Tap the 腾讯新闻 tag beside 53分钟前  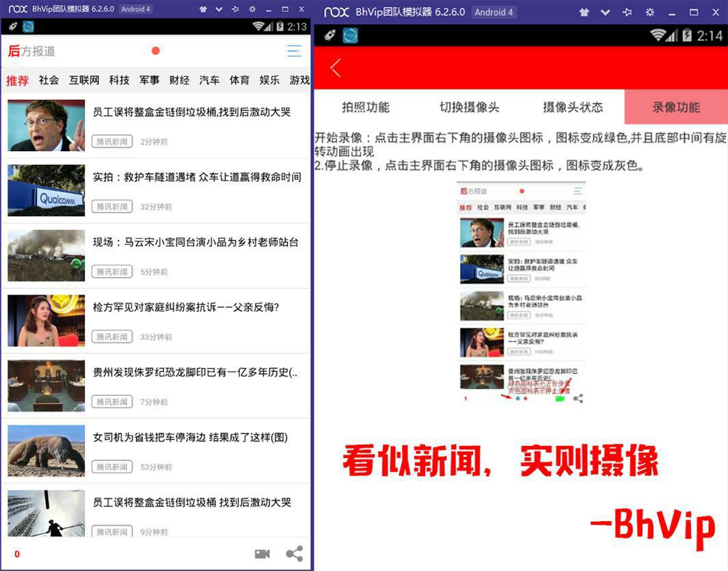click(x=112, y=466)
